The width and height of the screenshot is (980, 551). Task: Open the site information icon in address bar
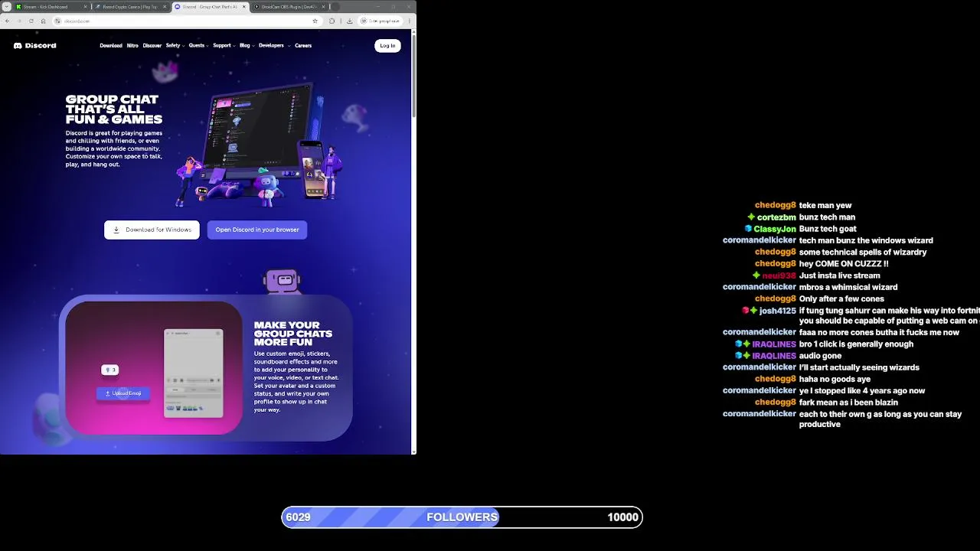pyautogui.click(x=57, y=21)
